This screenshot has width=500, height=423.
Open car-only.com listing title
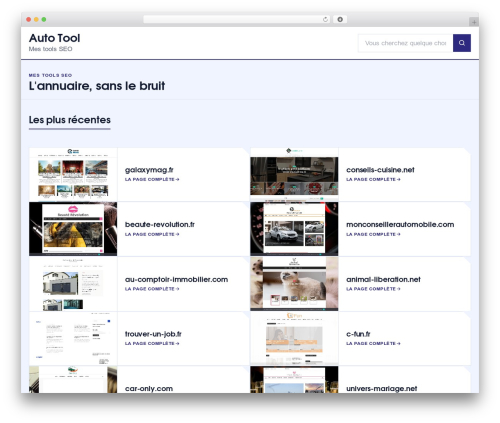(149, 389)
